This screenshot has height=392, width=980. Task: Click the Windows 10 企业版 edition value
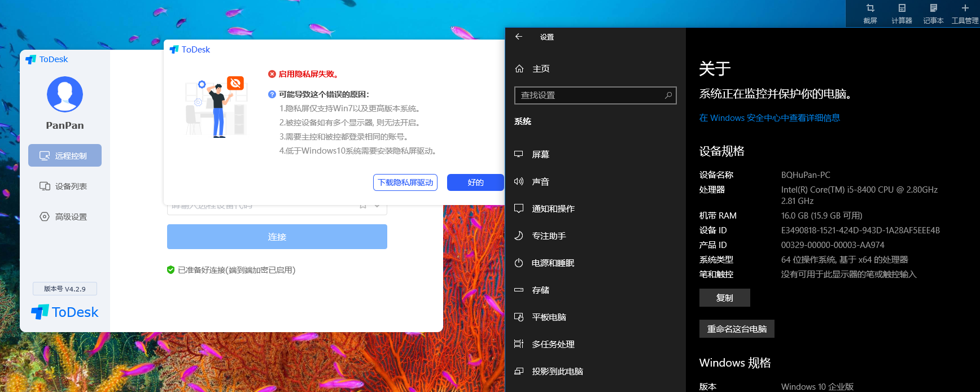[817, 387]
